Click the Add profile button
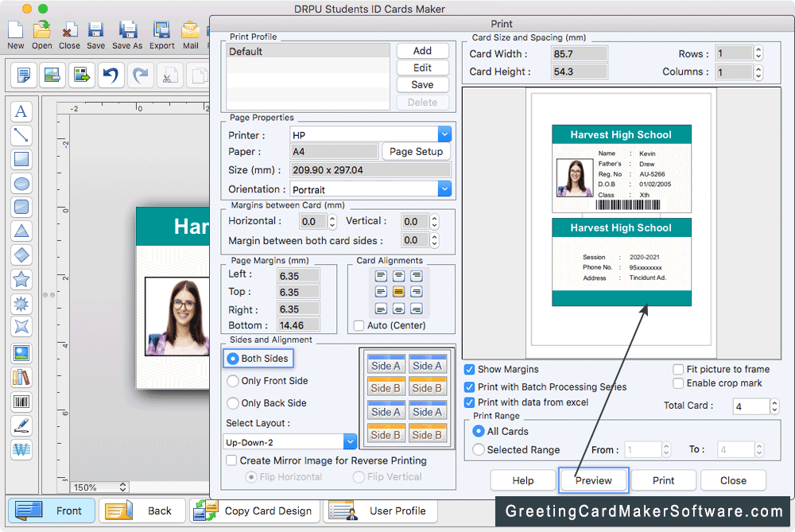Viewport: 795px width, 532px height. click(422, 51)
